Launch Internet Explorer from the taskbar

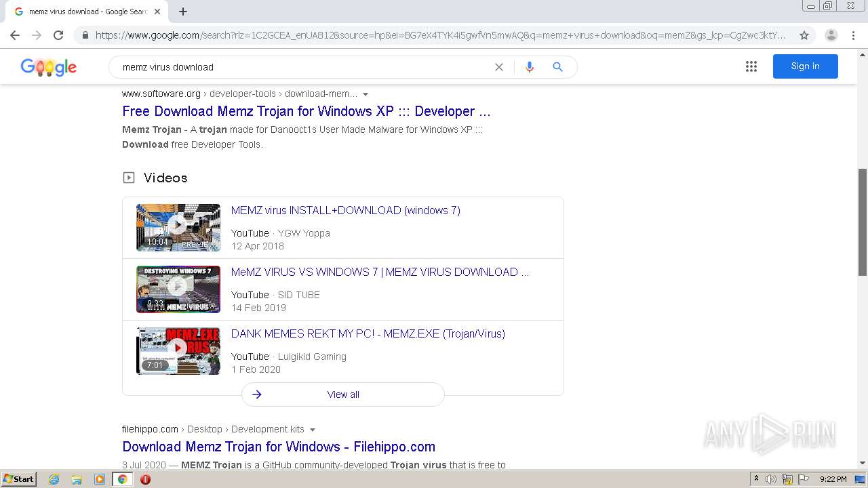tap(54, 479)
